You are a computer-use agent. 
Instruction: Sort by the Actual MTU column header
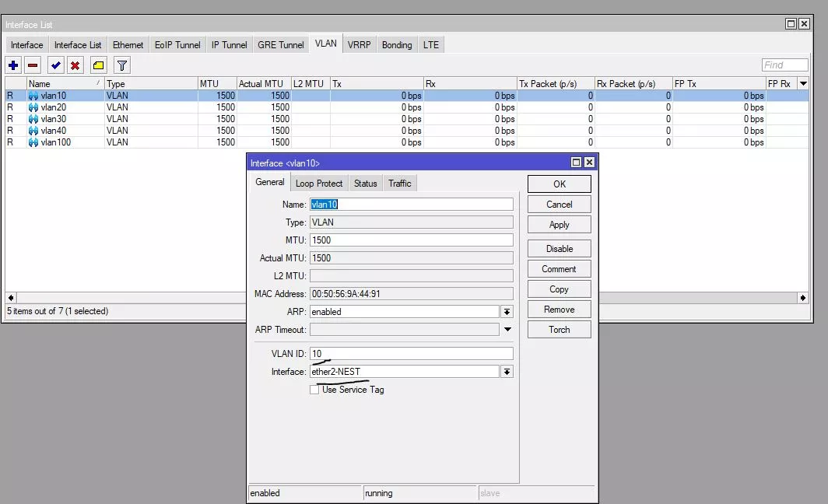(264, 83)
